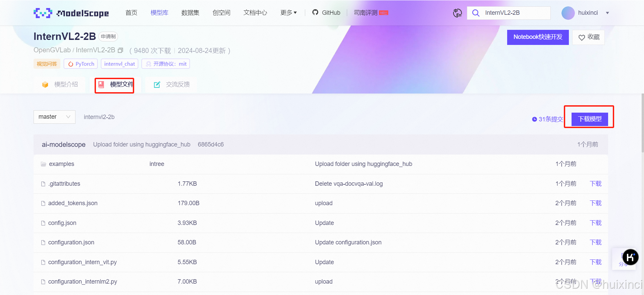Click the 1.77KB file size cell
Screen dimensions: 644x295
pos(187,184)
